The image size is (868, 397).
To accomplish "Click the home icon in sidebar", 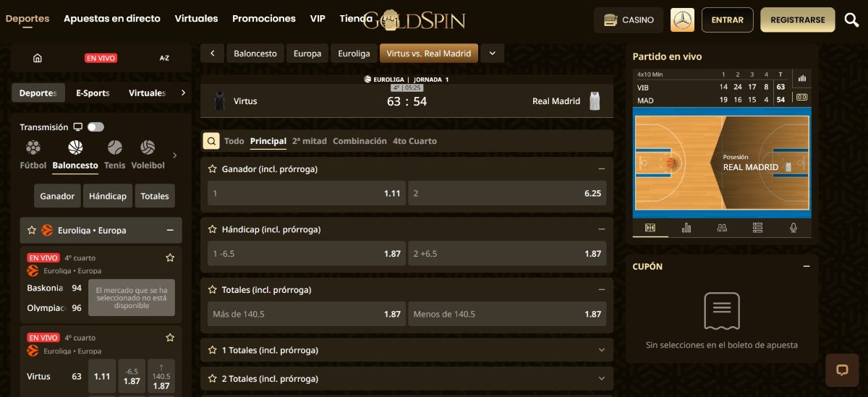I will pyautogui.click(x=38, y=58).
